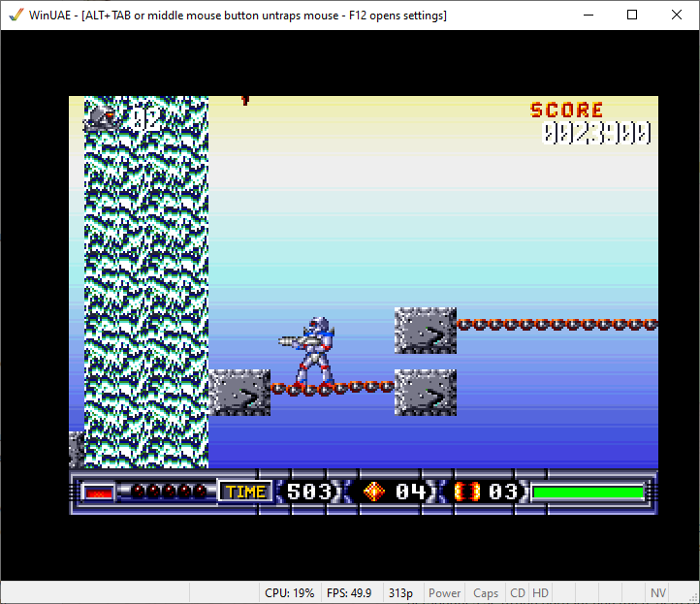Minimize the WinUAE window
This screenshot has height=604, width=700.
(x=589, y=16)
